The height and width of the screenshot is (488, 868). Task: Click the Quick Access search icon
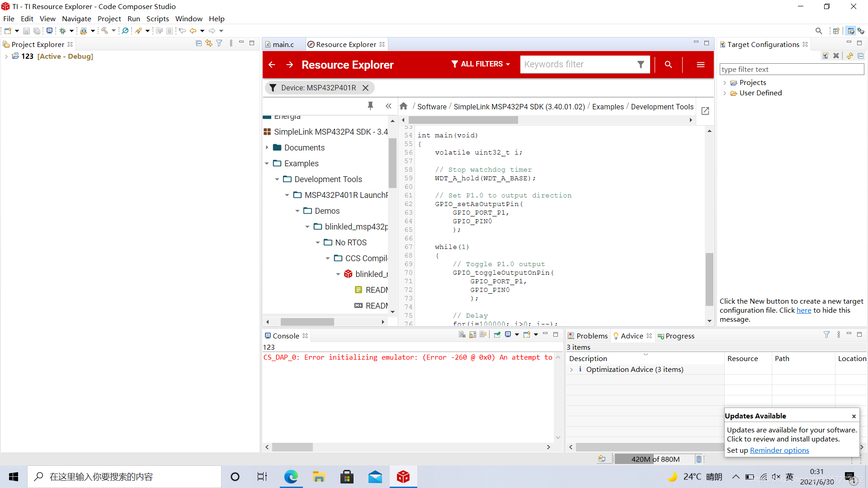819,31
